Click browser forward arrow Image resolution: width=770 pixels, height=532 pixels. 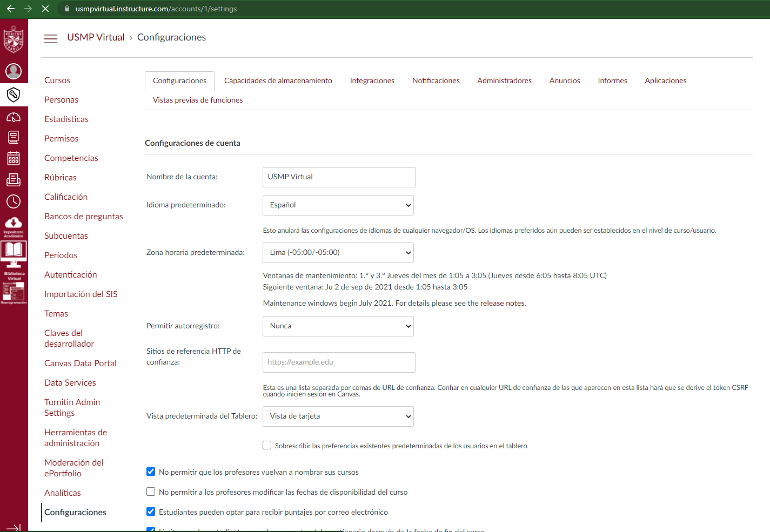coord(28,9)
